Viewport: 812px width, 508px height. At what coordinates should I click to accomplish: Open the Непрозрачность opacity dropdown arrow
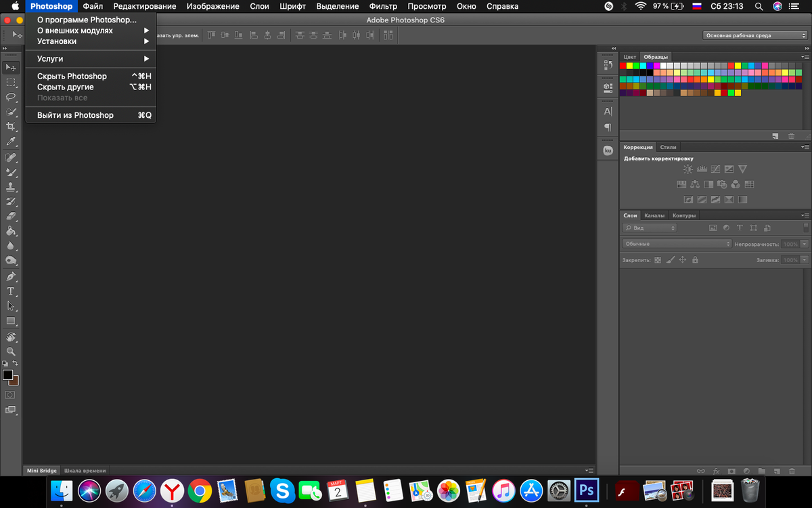click(x=805, y=244)
